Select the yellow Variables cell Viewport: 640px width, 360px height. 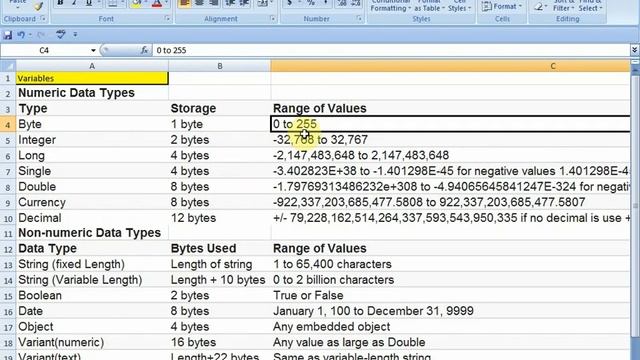coord(92,78)
